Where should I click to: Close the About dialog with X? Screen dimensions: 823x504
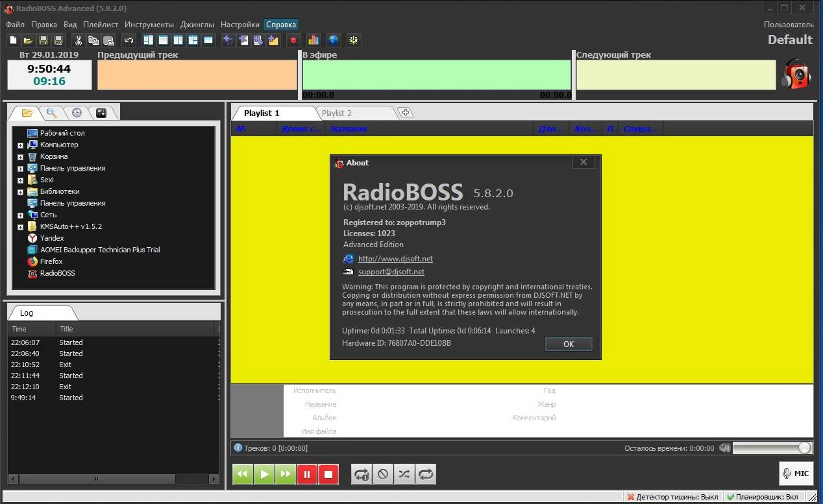583,162
